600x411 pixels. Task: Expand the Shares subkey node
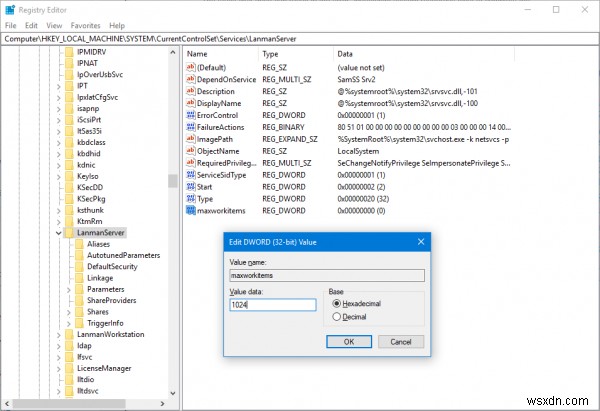click(x=68, y=312)
